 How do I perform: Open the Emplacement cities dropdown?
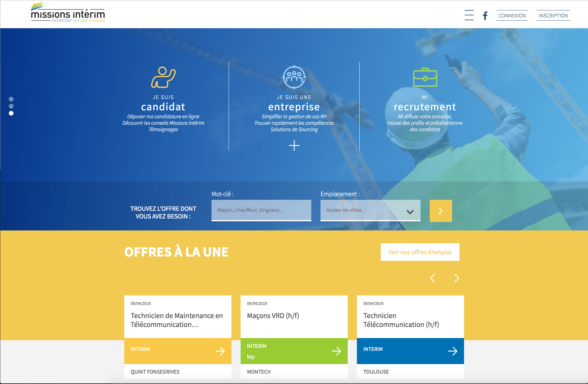click(x=370, y=210)
